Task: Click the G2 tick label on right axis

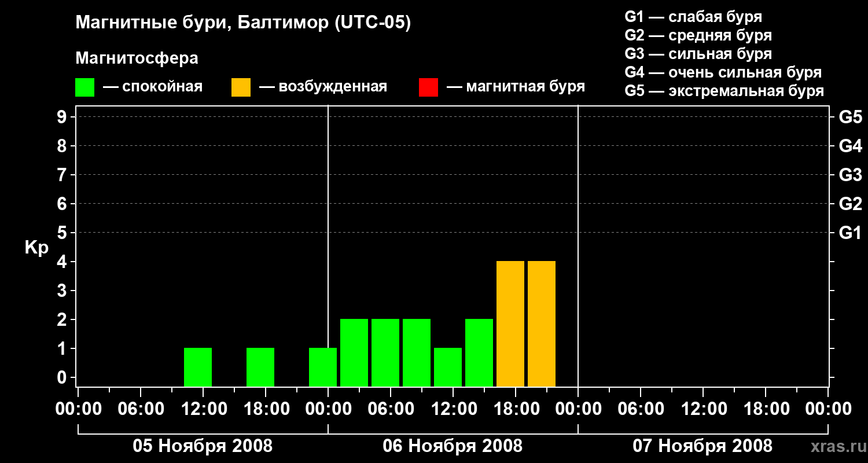Action: click(850, 204)
